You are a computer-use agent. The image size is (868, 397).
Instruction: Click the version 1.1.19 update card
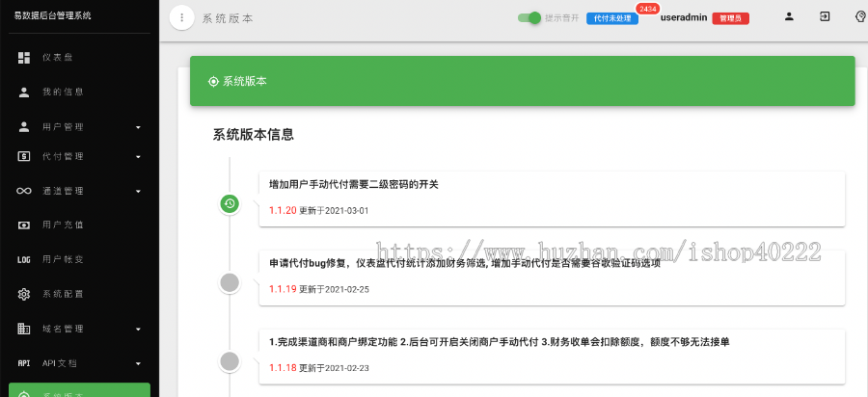point(552,278)
